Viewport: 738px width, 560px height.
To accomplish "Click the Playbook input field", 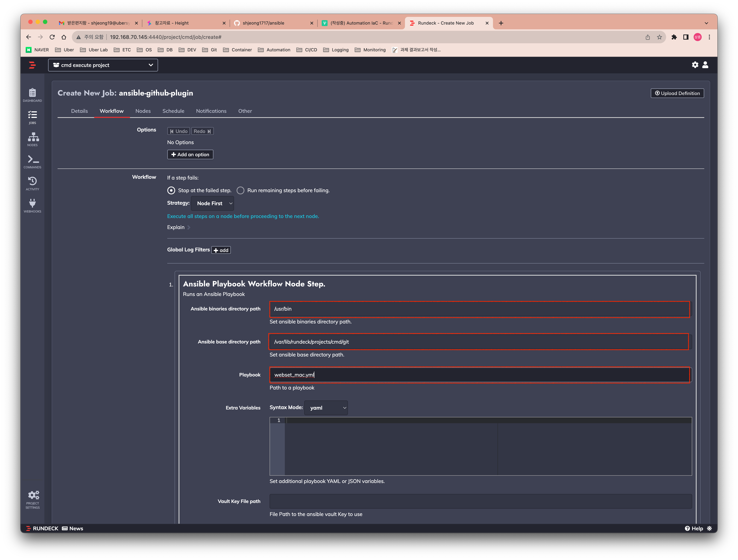I will pos(481,375).
